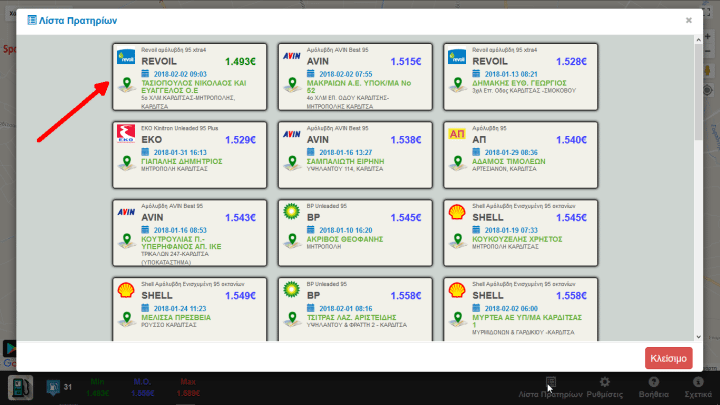Open station ΤΑΣΙΟΠΟΥΛΟΣ ΝΙΚΟΛΑΟΣ ΚΑΙ ΕΥΑΓΓΕΛΟΣ Ο.Ε
720x405 pixels.
pos(194,87)
